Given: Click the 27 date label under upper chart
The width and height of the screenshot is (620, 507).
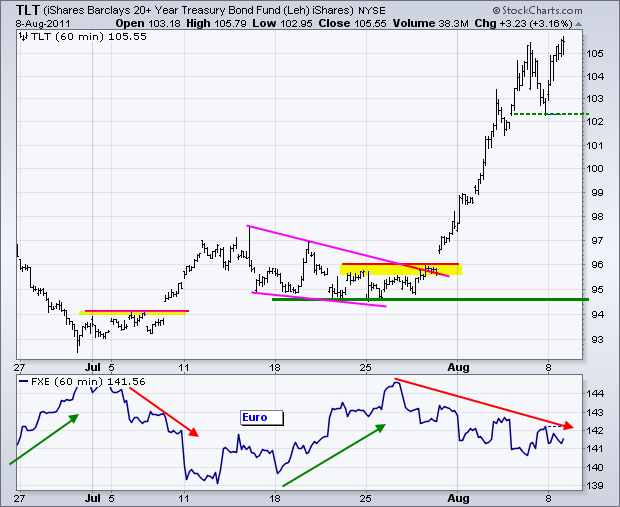Looking at the screenshot, I should coord(19,367).
